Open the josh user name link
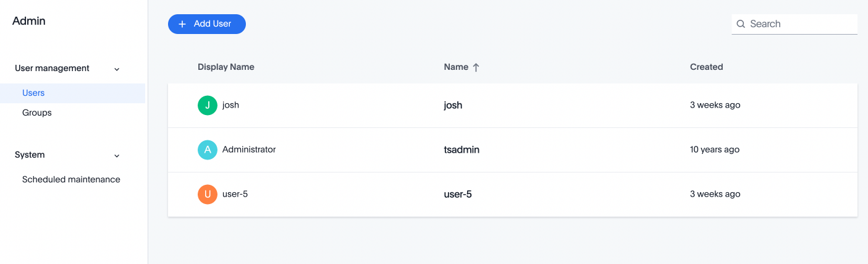The image size is (868, 264). point(453,105)
